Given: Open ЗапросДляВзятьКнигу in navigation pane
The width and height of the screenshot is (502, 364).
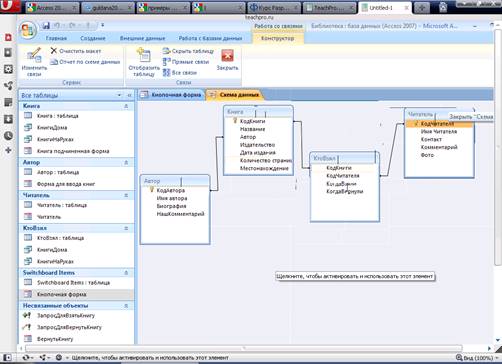Looking at the screenshot, I should point(66,315).
